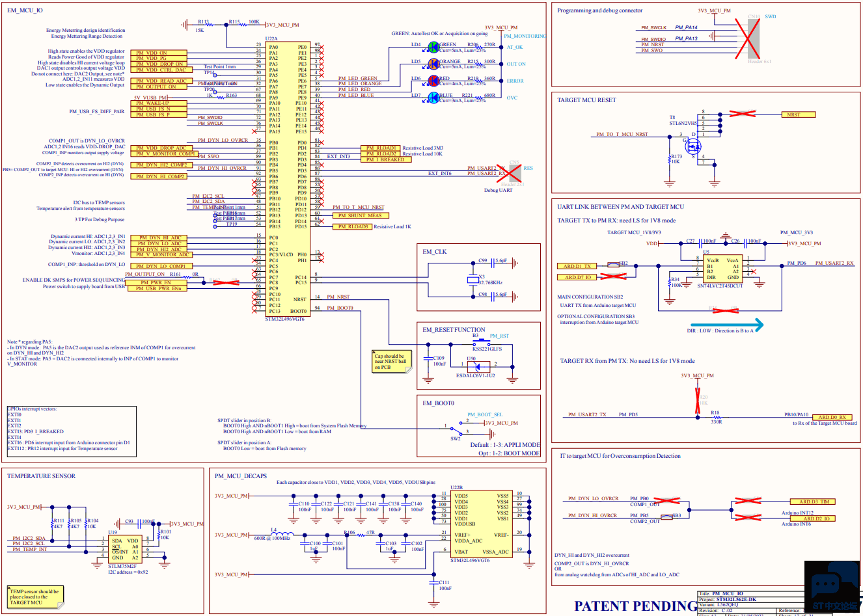The height and width of the screenshot is (616, 863).
Task: Click Default 1-3 APPLI MODE text
Action: click(505, 445)
